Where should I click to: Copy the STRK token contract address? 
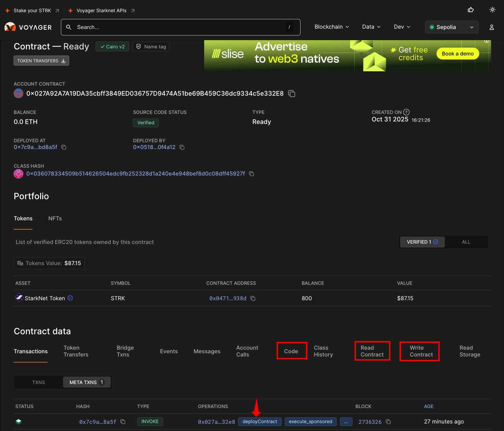(253, 298)
